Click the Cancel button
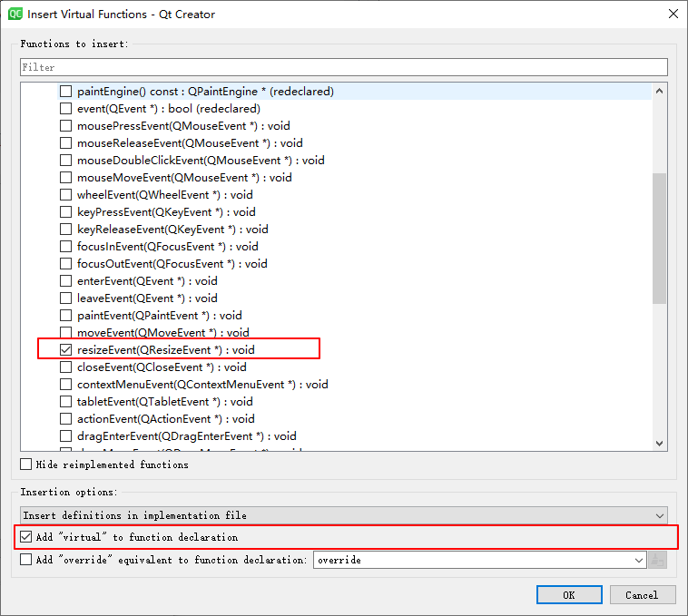The width and height of the screenshot is (688, 616). [642, 595]
